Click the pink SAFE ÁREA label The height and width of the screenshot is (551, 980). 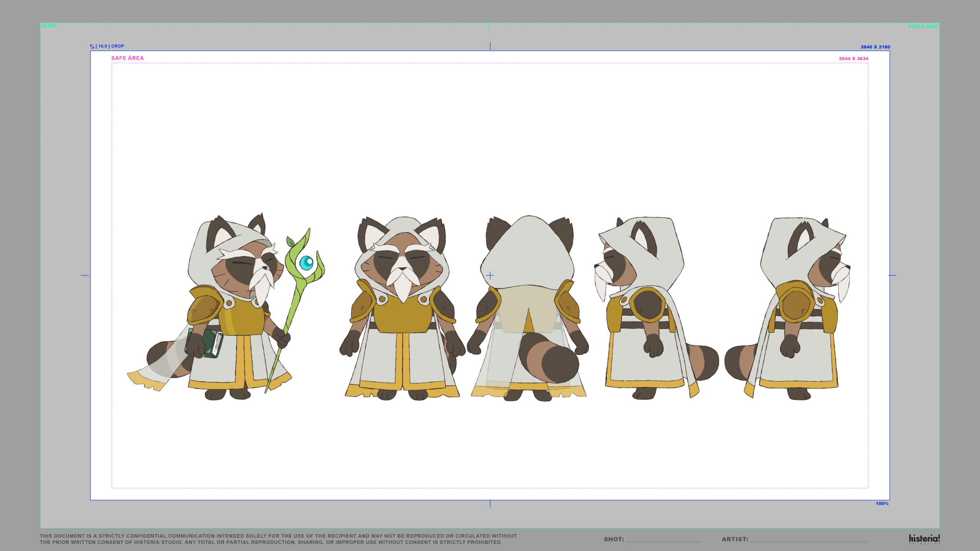[x=127, y=58]
